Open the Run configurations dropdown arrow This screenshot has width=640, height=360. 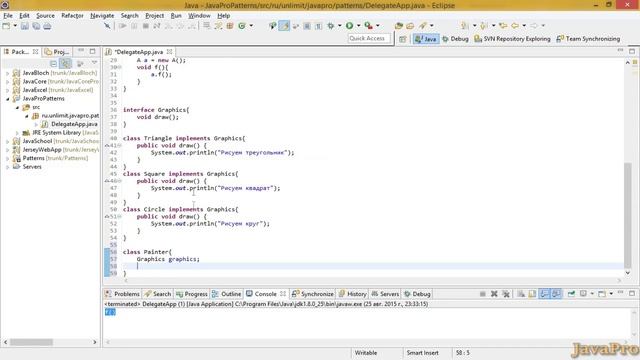[x=359, y=26]
